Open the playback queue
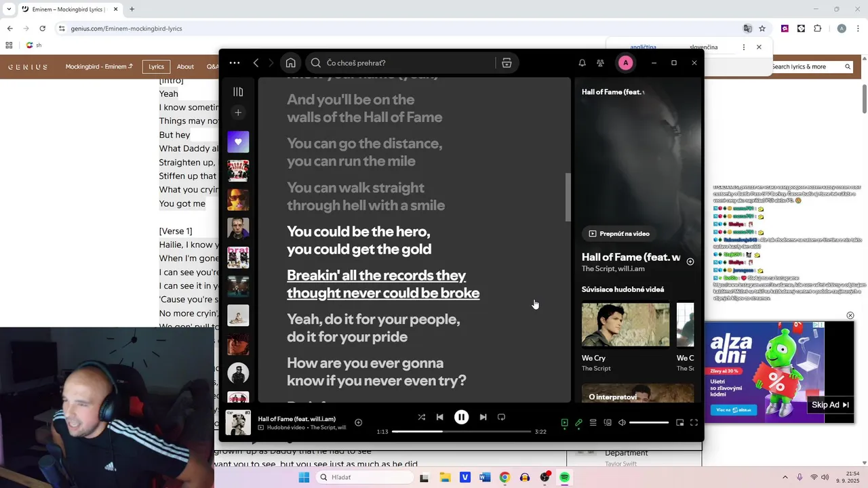This screenshot has height=488, width=868. click(593, 422)
